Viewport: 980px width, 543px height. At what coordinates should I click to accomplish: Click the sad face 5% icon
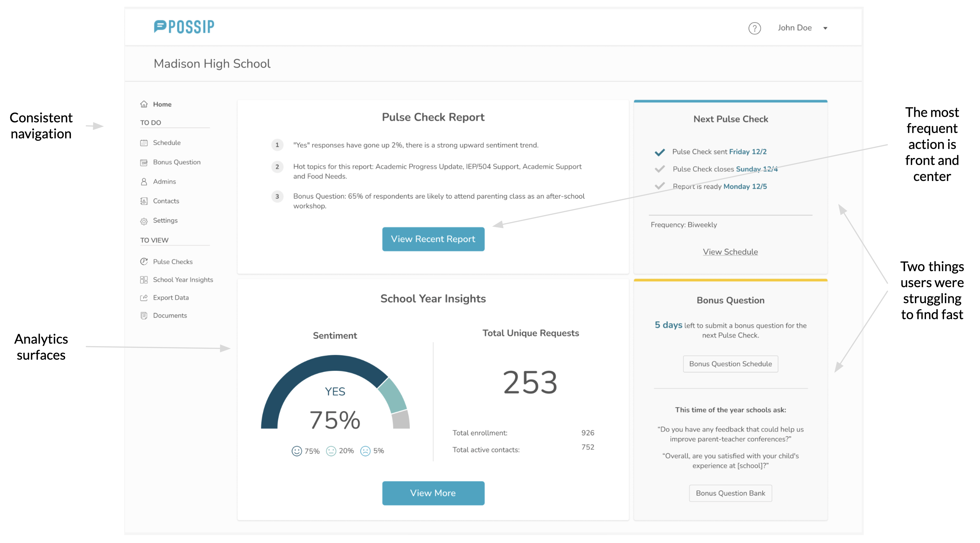pyautogui.click(x=365, y=451)
